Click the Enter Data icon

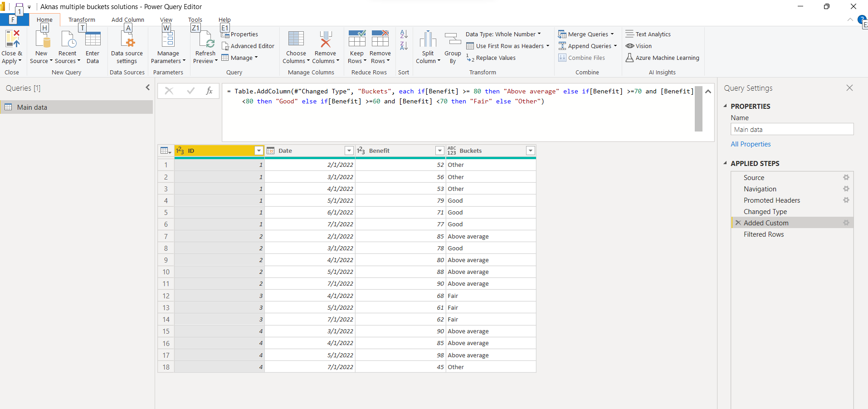93,39
